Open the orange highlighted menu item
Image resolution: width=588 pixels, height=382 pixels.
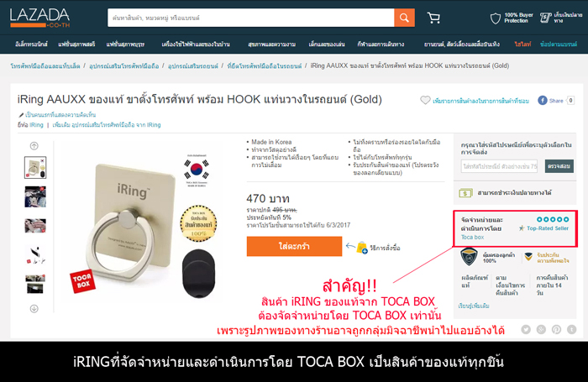522,44
